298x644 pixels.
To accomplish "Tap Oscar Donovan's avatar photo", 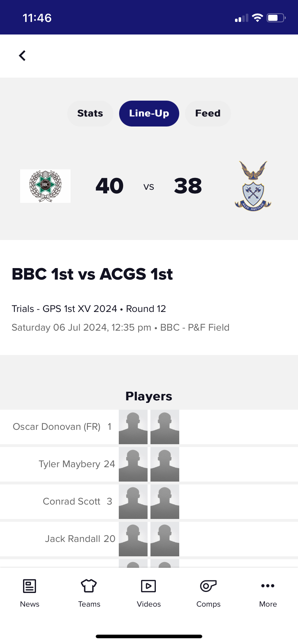I will pos(133,427).
